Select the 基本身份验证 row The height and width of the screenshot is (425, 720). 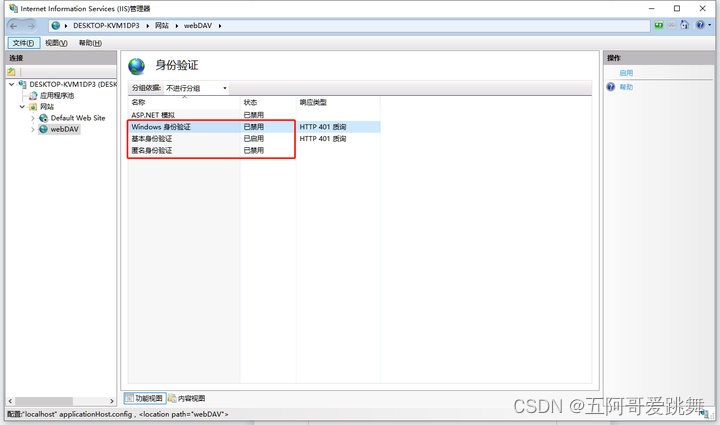(x=254, y=139)
